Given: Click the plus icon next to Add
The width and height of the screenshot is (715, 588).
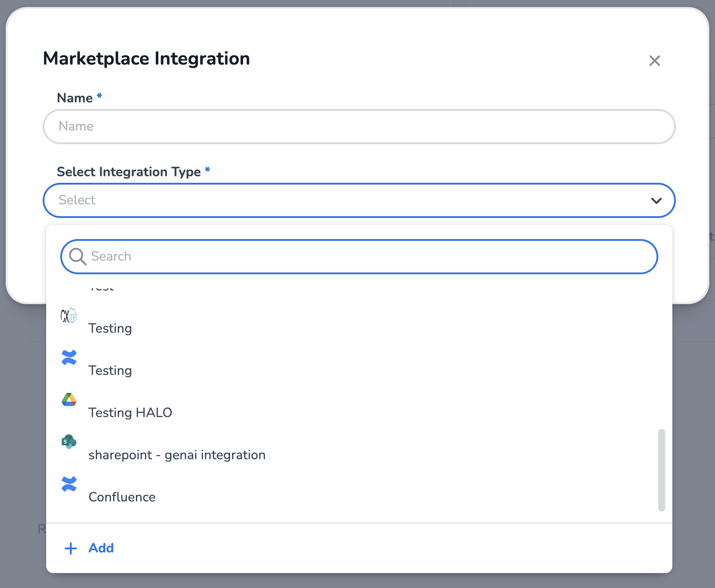Looking at the screenshot, I should coord(71,548).
